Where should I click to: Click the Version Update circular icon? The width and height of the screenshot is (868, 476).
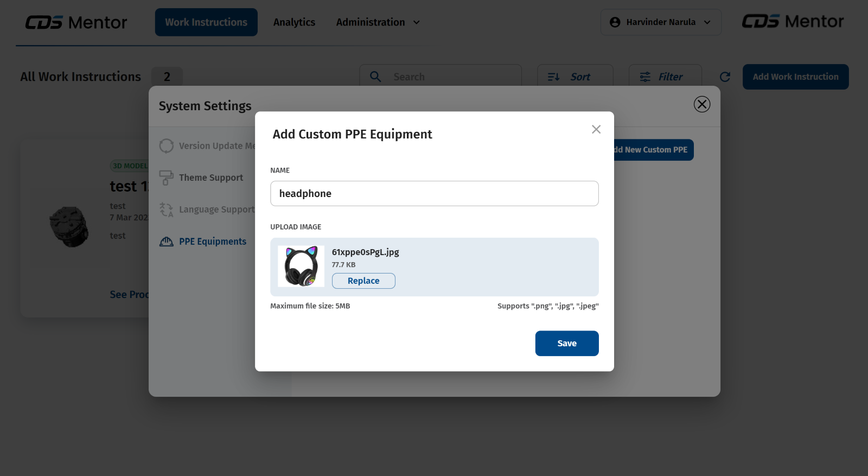[x=166, y=146]
